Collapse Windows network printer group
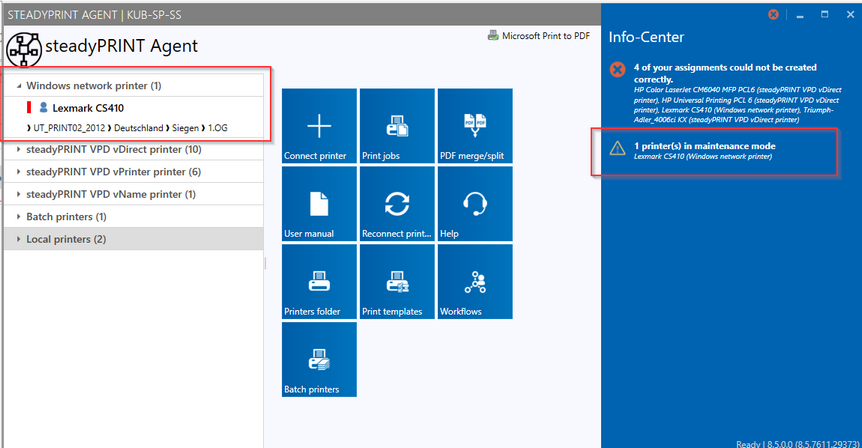The width and height of the screenshot is (862, 448). (19, 86)
